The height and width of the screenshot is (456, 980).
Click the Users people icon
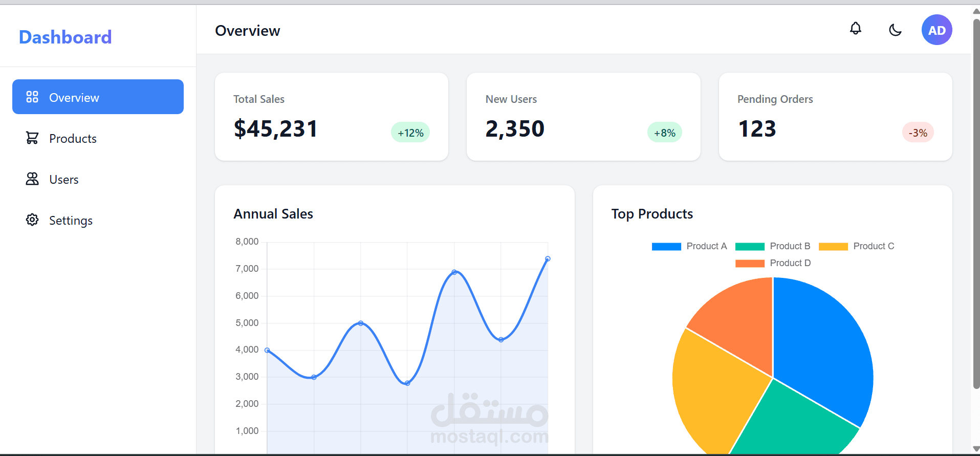tap(32, 179)
